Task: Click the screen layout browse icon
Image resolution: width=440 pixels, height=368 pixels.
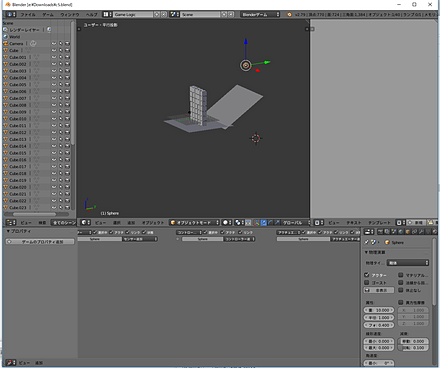Action: (107, 14)
